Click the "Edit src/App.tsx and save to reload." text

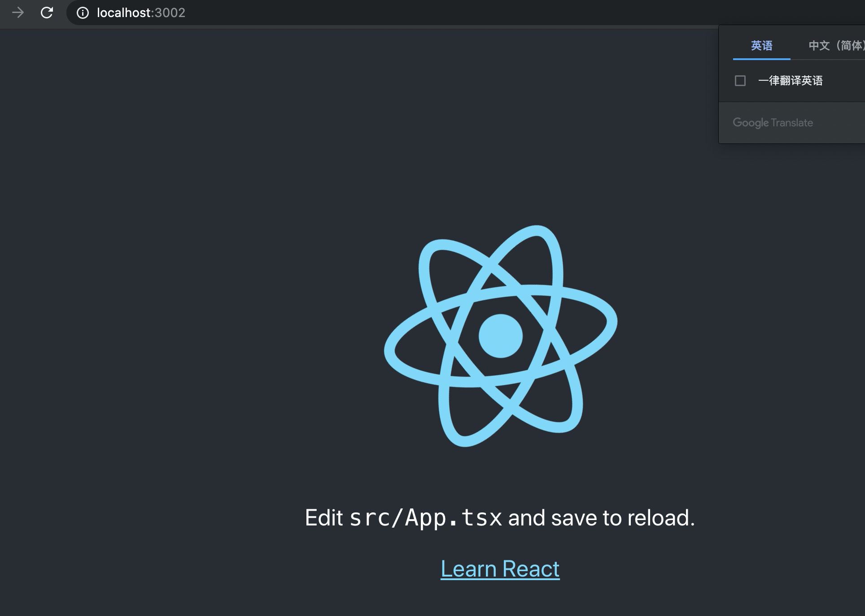pos(500,518)
